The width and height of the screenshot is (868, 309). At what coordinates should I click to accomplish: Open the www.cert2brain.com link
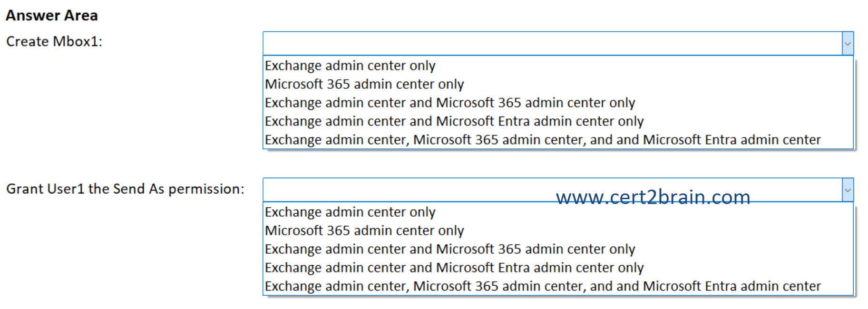[653, 197]
